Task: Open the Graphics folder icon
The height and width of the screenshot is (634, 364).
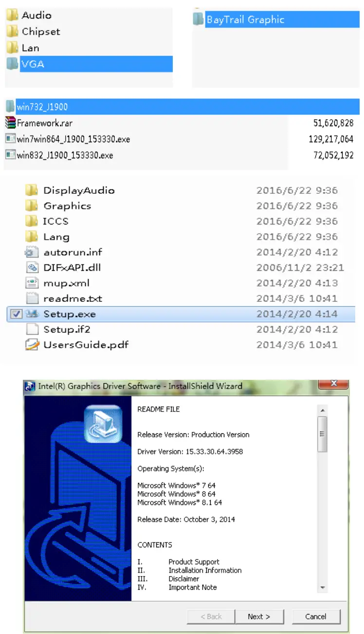Action: [32, 205]
